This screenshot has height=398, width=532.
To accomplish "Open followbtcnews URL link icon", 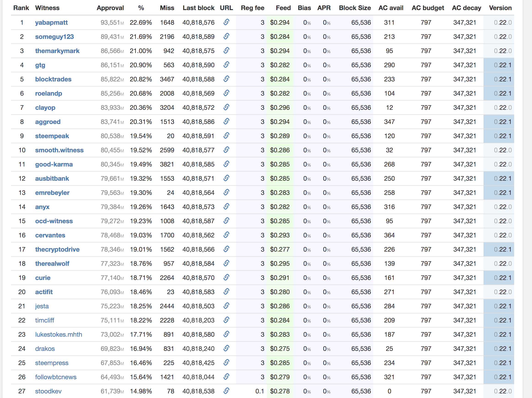I will (226, 377).
